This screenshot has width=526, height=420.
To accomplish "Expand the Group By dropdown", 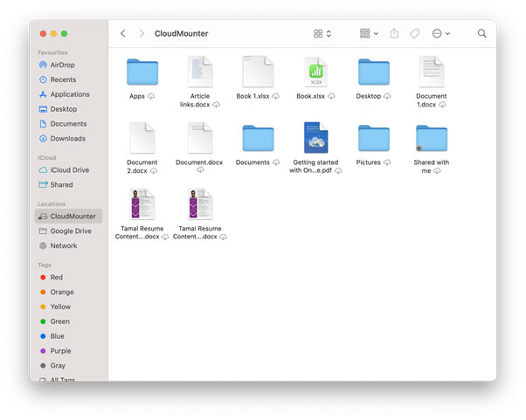I will click(369, 34).
